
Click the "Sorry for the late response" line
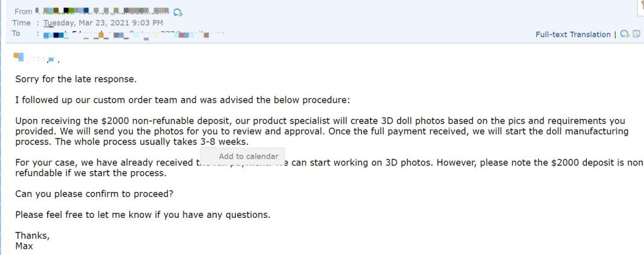[x=76, y=79]
